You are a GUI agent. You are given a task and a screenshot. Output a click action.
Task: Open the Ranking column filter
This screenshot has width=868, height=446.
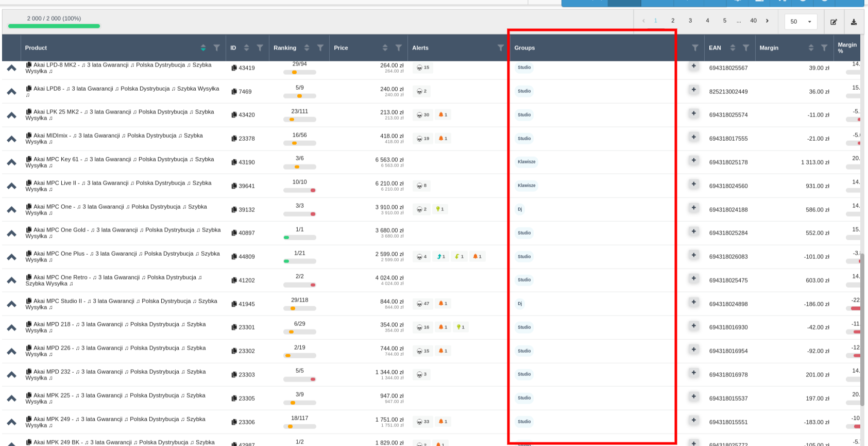[x=320, y=48]
